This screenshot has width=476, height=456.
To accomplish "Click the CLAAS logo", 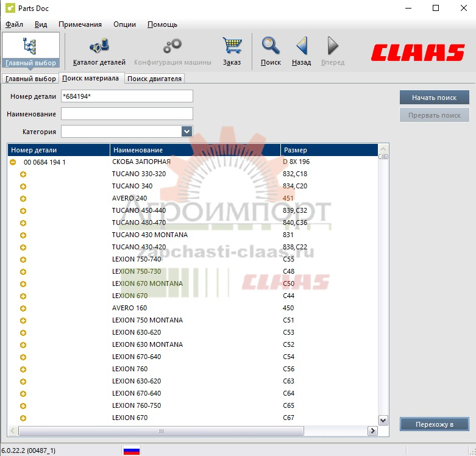I will pyautogui.click(x=417, y=52).
